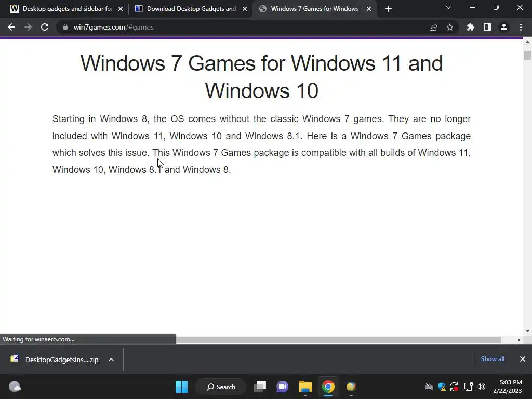Open Task View on the taskbar
532x399 pixels.
260,387
